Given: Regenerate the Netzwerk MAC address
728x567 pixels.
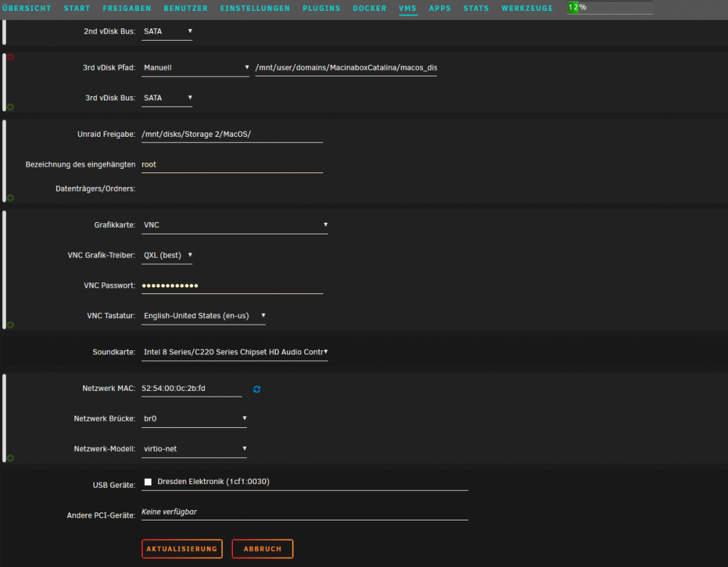Looking at the screenshot, I should click(257, 389).
